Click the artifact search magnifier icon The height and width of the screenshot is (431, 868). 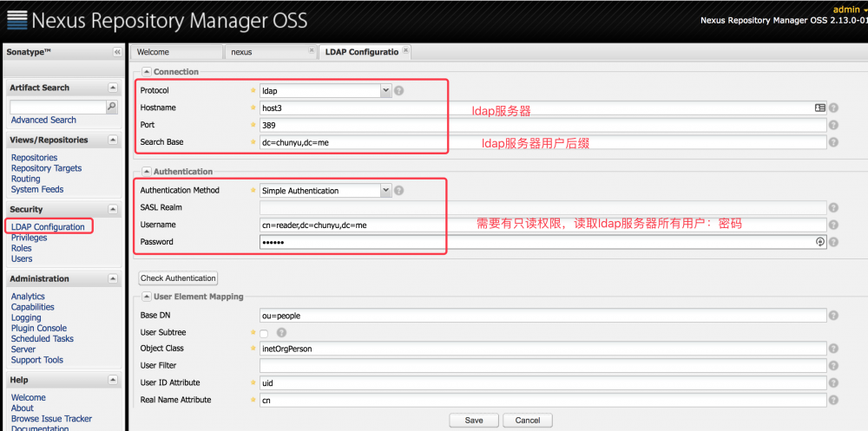coord(112,107)
